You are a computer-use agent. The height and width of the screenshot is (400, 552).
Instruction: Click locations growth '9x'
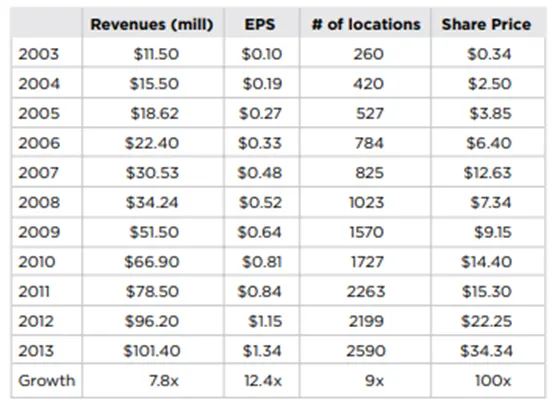coord(374,381)
